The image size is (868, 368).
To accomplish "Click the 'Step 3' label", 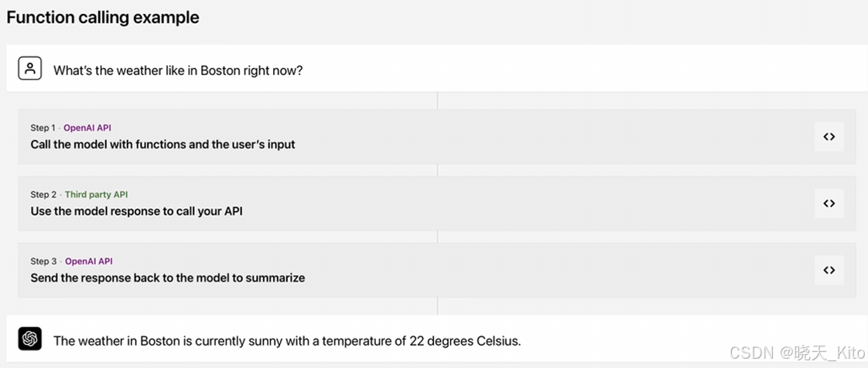I will [43, 261].
